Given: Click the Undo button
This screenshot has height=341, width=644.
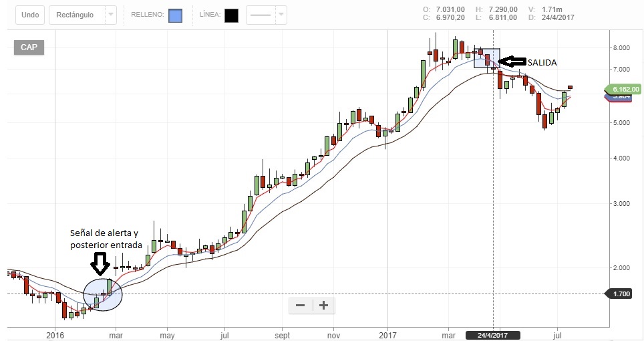Looking at the screenshot, I should tap(30, 15).
